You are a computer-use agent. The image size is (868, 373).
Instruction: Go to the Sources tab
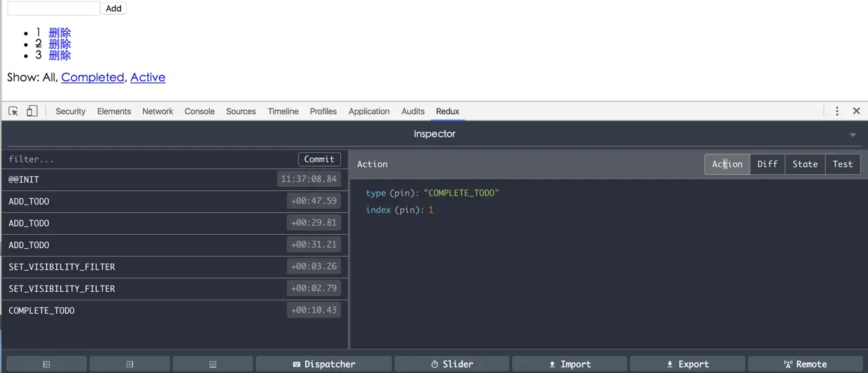click(x=241, y=111)
